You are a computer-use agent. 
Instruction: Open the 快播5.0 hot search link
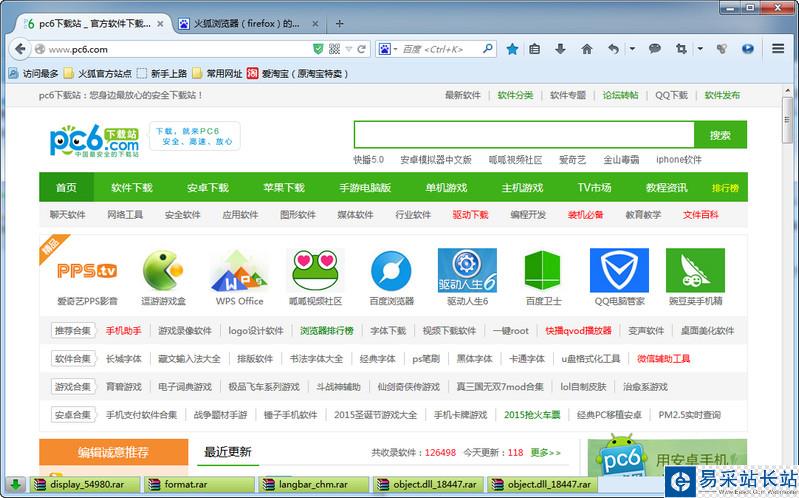[368, 160]
